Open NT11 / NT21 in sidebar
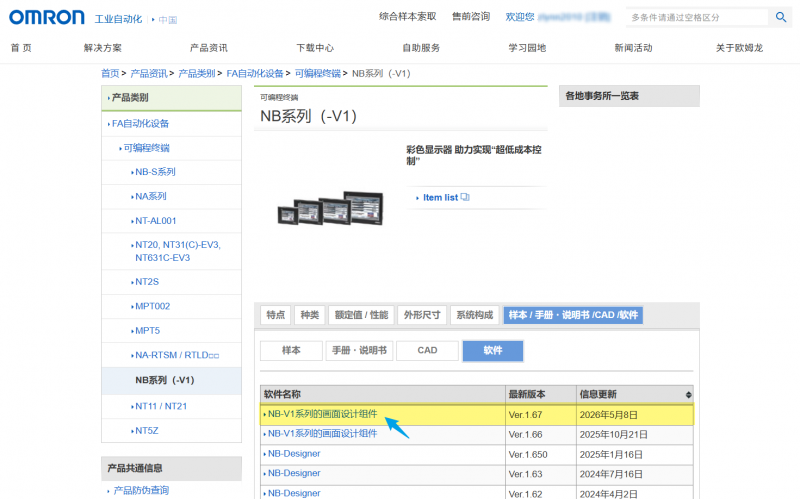 click(x=161, y=406)
